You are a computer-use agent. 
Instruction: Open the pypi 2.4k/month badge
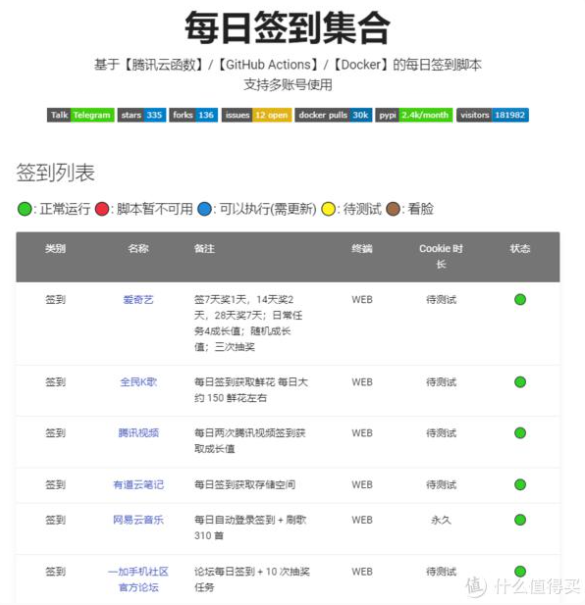tap(414, 115)
